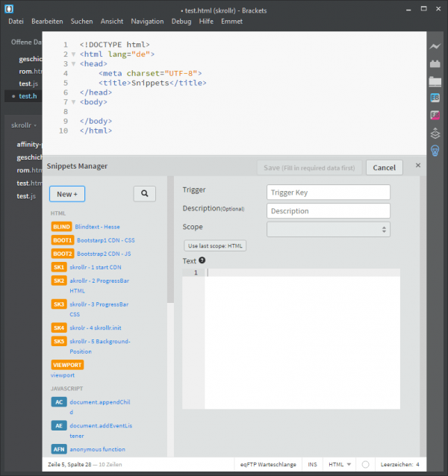Click the linting status circle in status bar
This screenshot has height=476, width=448.
click(365, 465)
